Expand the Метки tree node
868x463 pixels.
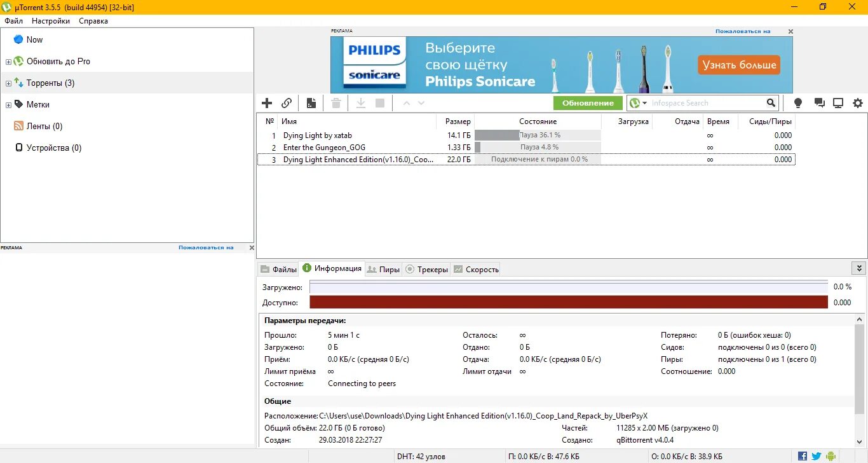tap(8, 105)
